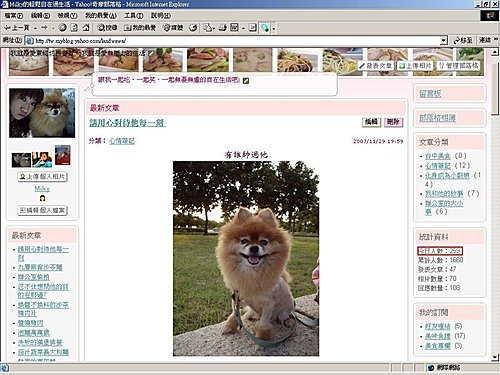The image size is (500, 375).
Task: Expand the Messenger icon dropdown arrow
Action: pos(273,28)
